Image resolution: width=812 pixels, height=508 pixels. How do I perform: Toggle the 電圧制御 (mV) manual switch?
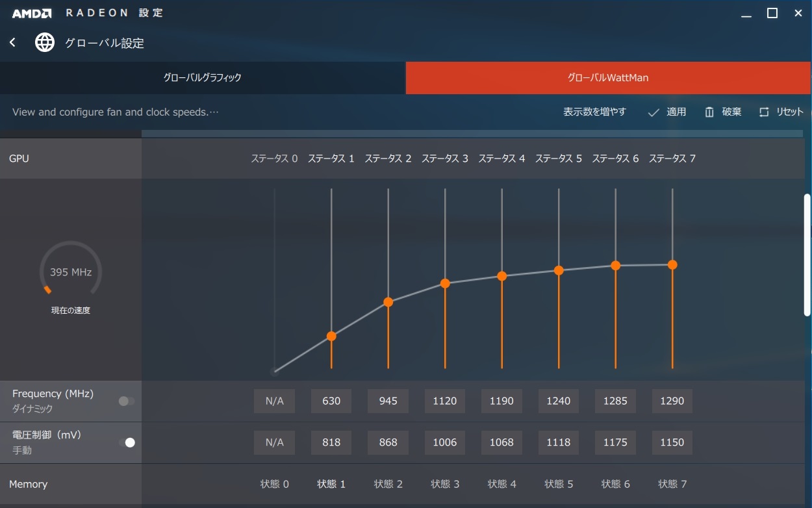127,442
